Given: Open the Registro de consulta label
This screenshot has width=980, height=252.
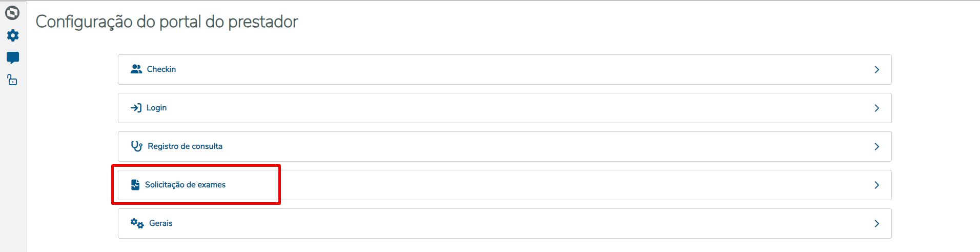Looking at the screenshot, I should click(185, 146).
